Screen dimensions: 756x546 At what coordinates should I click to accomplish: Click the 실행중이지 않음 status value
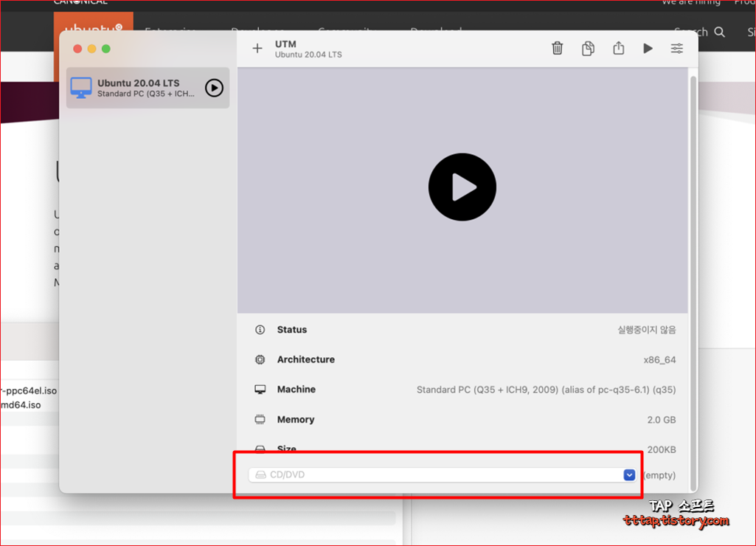click(647, 330)
